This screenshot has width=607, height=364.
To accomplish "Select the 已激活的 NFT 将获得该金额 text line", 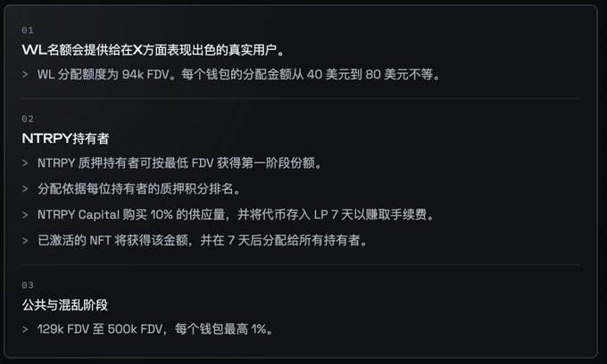I will tap(203, 241).
